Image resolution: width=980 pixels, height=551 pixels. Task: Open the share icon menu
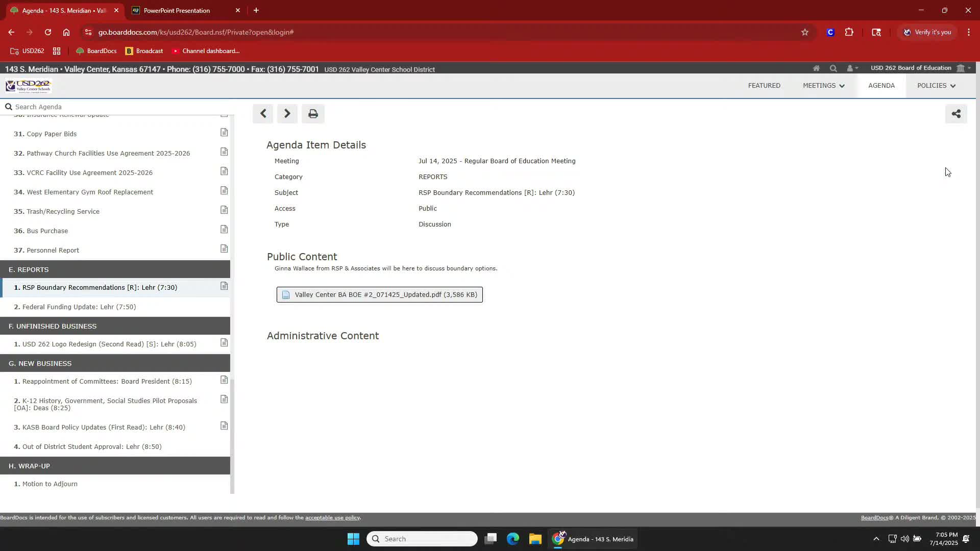pos(955,114)
